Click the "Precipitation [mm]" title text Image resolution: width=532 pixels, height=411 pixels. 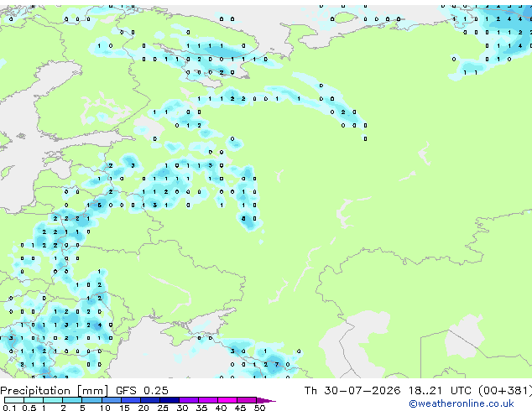pyautogui.click(x=55, y=391)
